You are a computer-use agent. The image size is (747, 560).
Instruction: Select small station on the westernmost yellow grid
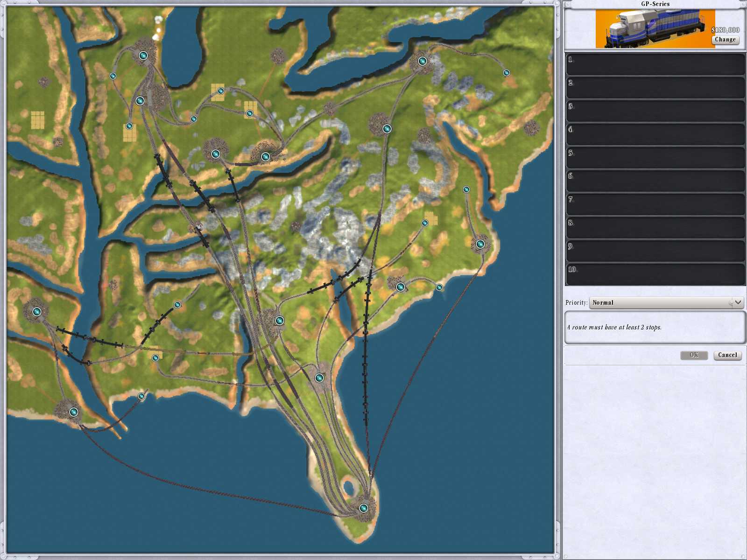click(x=129, y=126)
